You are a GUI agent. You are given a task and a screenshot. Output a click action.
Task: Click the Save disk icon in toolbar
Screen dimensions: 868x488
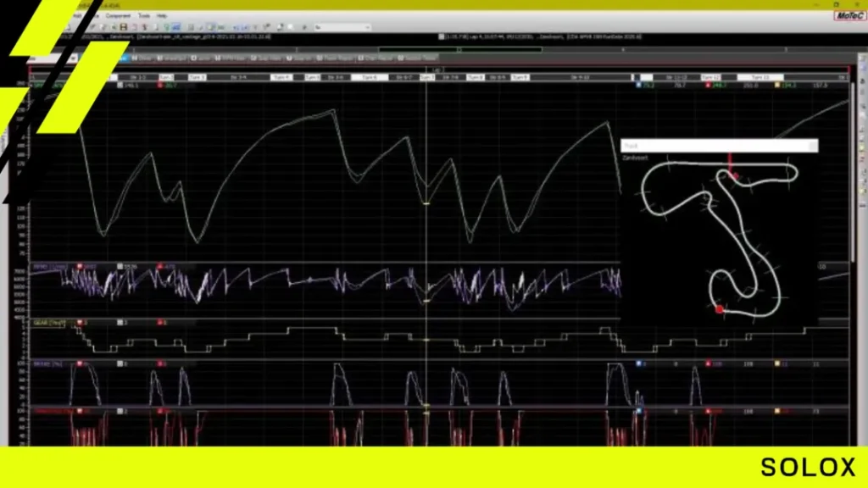[x=124, y=27]
